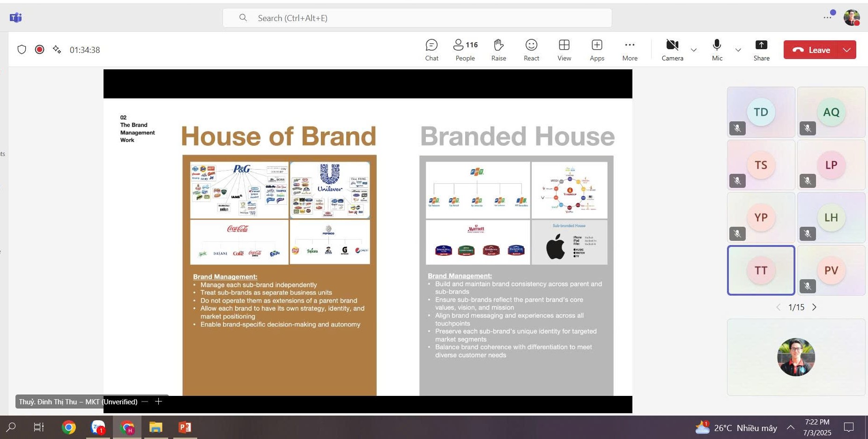Image resolution: width=868 pixels, height=439 pixels.
Task: Click the Search box
Action: pyautogui.click(x=417, y=18)
